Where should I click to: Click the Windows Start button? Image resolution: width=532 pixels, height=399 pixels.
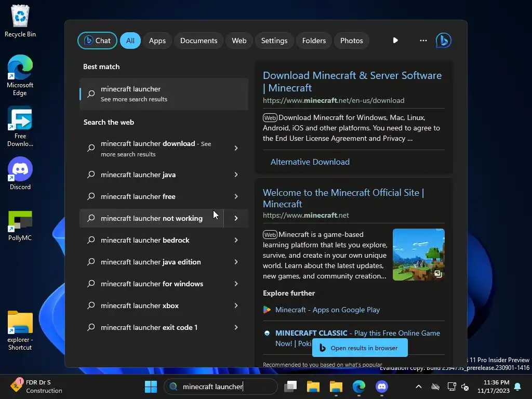pyautogui.click(x=151, y=387)
